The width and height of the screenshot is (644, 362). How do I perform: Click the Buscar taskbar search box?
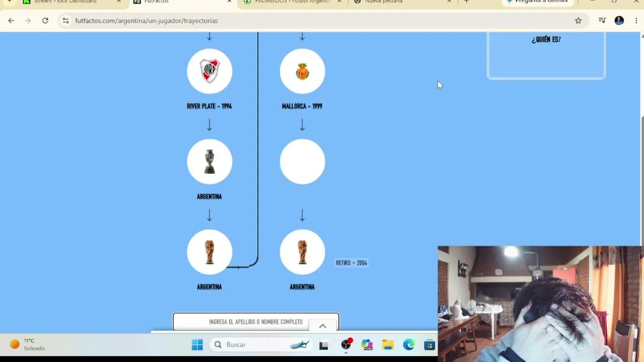(x=262, y=344)
